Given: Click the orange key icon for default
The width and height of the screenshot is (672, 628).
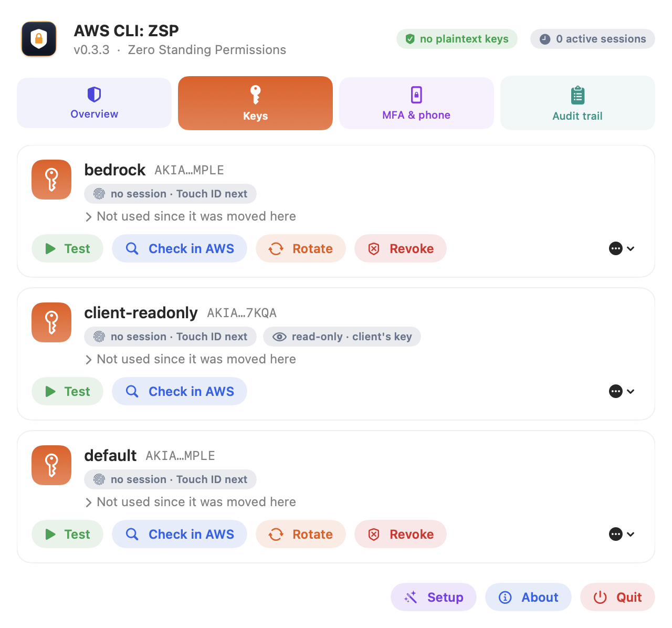Looking at the screenshot, I should pyautogui.click(x=51, y=465).
